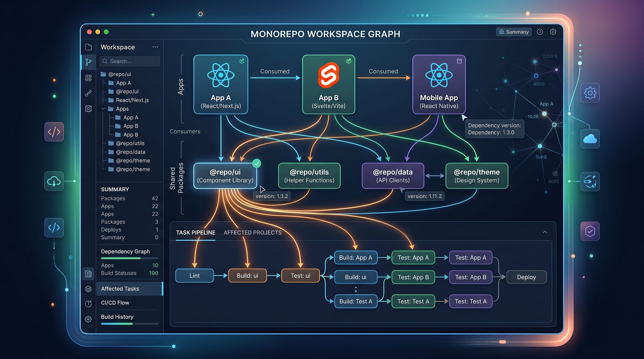Click the Summary button in title bar
644x359 pixels.
[514, 32]
